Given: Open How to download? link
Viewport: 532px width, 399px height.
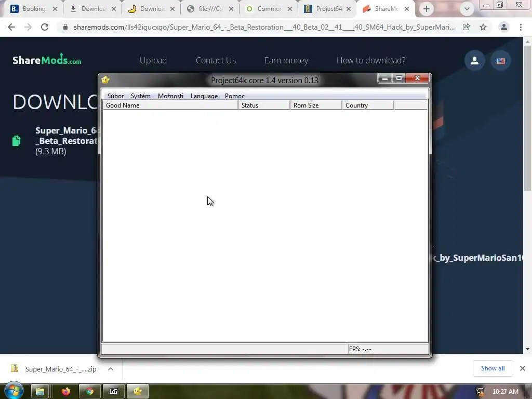Looking at the screenshot, I should pyautogui.click(x=371, y=60).
